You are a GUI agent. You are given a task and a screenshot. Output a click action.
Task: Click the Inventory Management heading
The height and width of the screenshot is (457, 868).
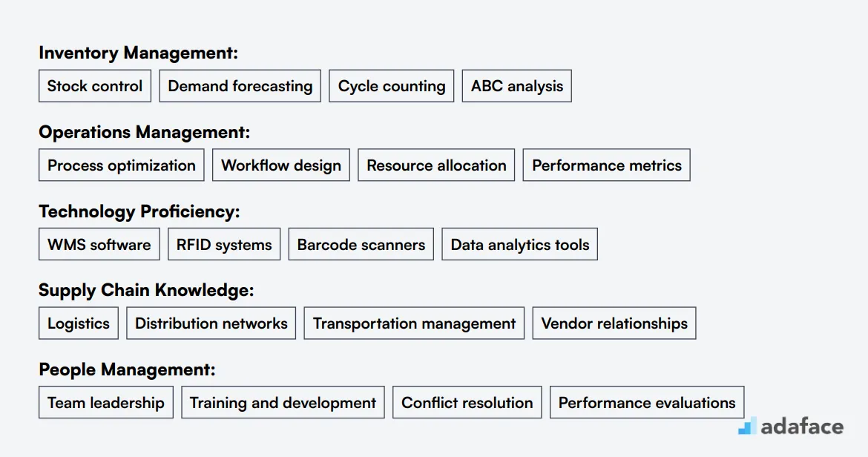(139, 53)
